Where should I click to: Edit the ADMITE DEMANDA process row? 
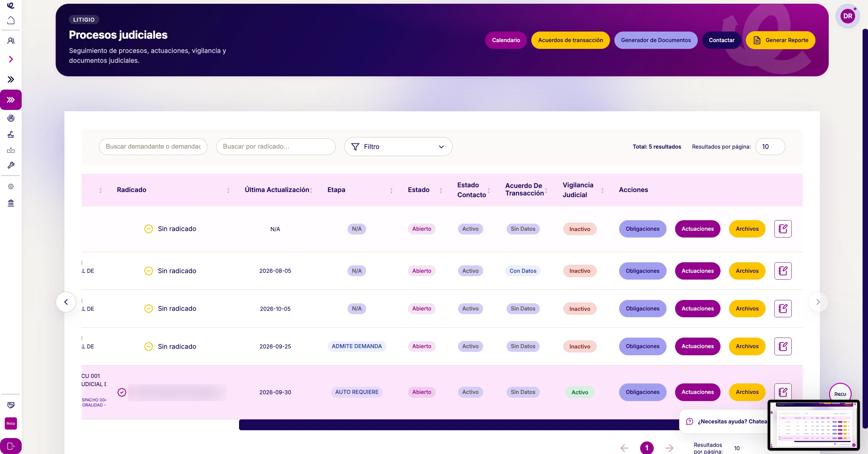783,346
